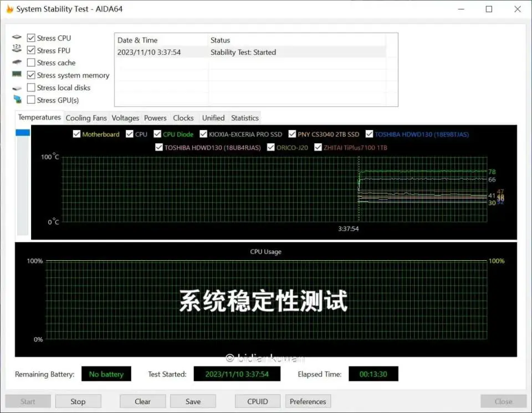Click the disk drive icon beside Stress local disks
This screenshot has height=413, width=532.
click(x=17, y=88)
